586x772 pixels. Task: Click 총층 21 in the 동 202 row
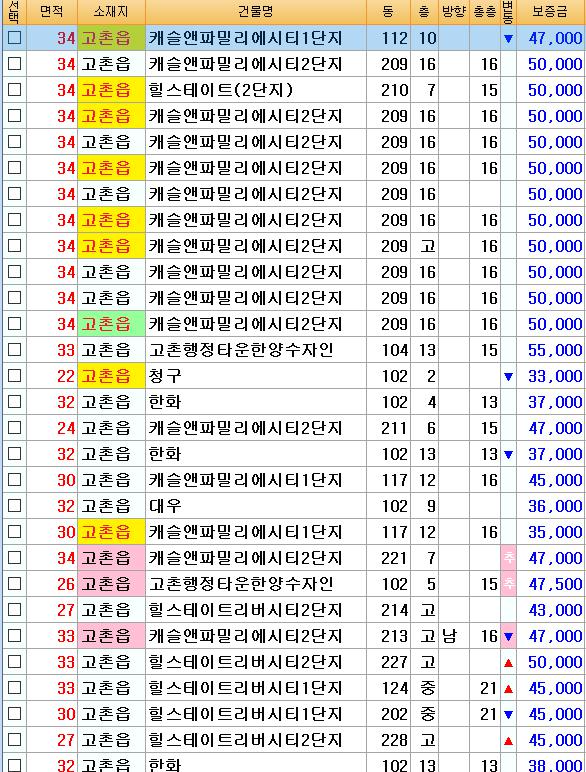[x=488, y=714]
